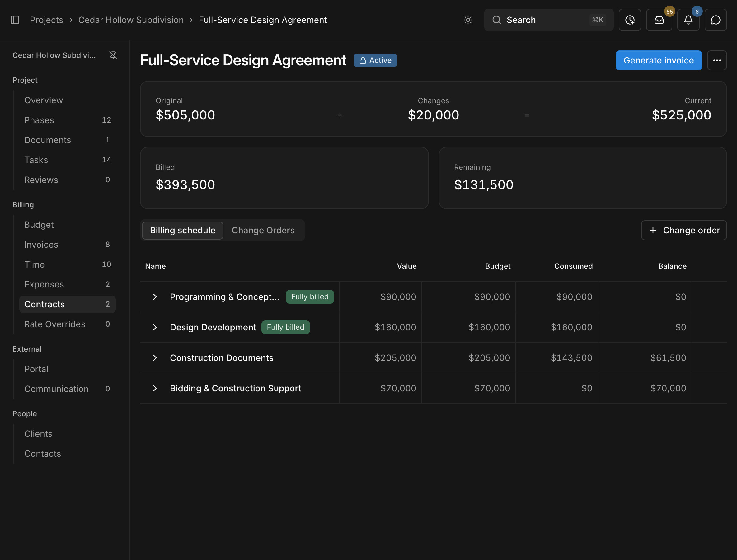Open Rate Overrides in the sidebar

(x=67, y=324)
